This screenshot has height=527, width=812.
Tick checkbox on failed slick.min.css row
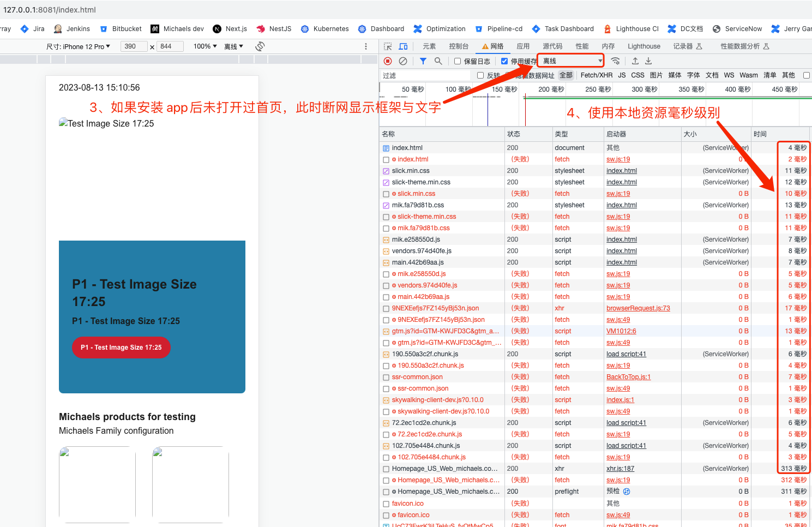[386, 194]
